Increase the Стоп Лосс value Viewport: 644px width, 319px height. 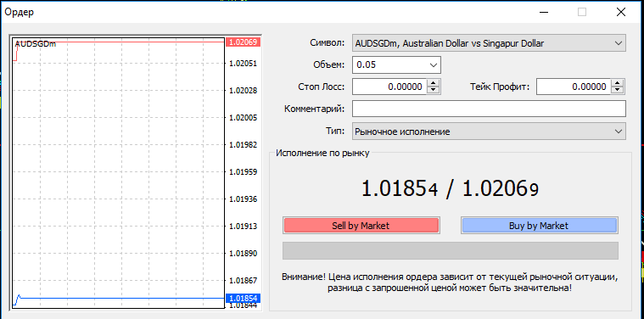pyautogui.click(x=434, y=83)
